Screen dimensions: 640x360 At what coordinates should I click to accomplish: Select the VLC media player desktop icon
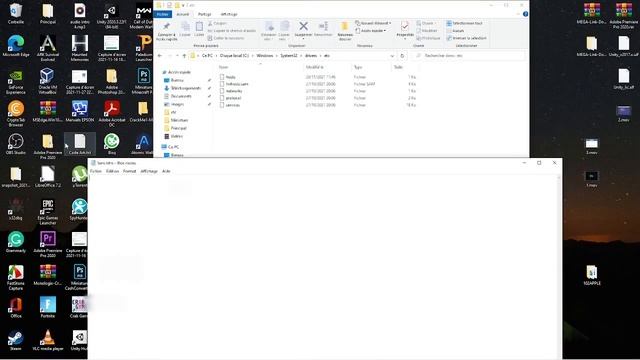click(x=47, y=340)
